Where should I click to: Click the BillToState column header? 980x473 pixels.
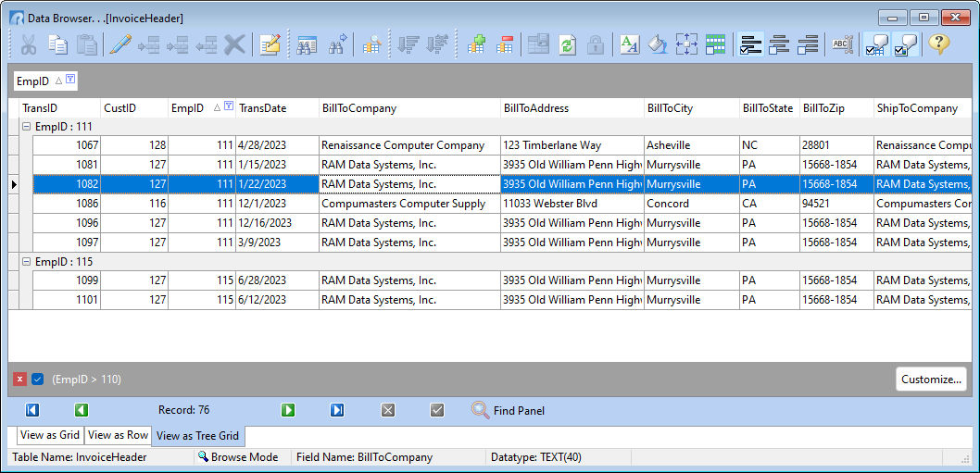point(770,108)
